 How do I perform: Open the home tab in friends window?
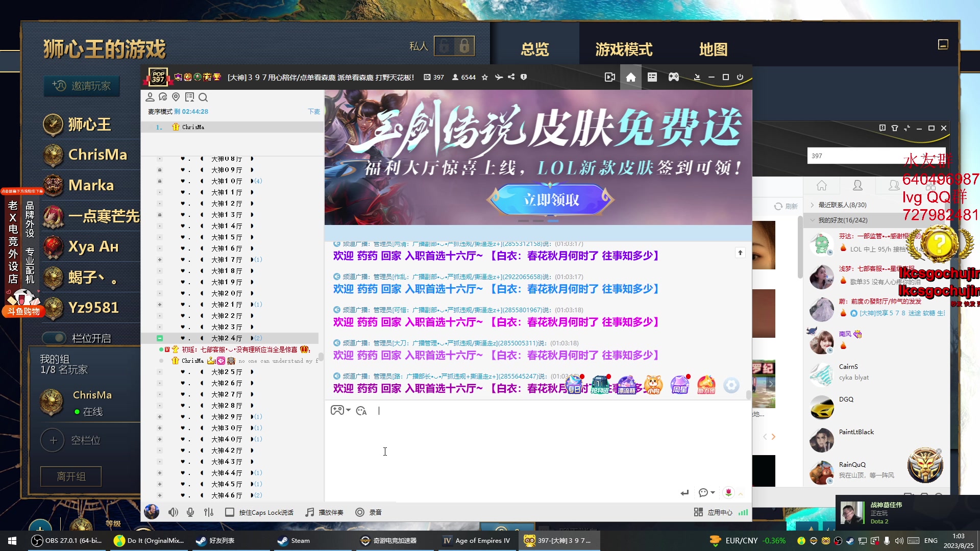(x=822, y=186)
